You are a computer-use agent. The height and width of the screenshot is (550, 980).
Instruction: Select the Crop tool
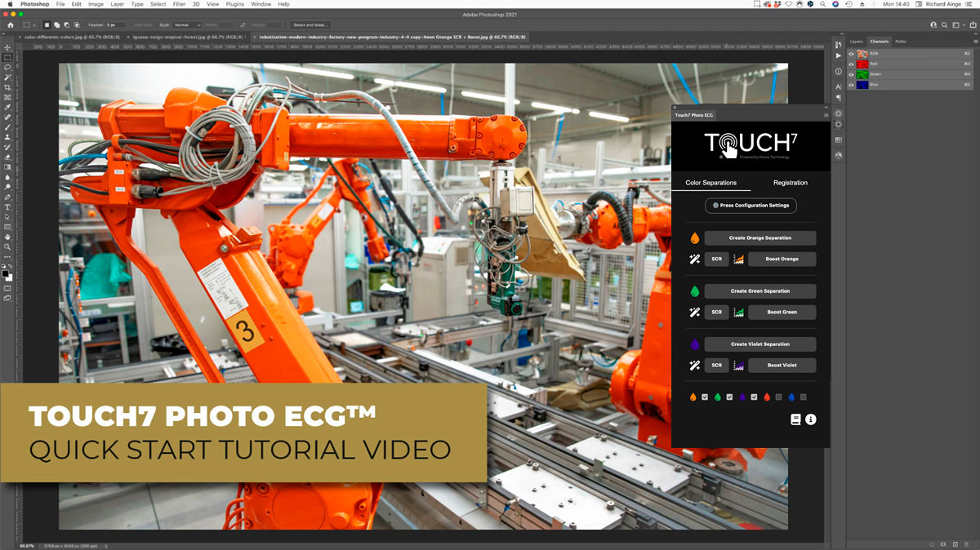[x=7, y=87]
